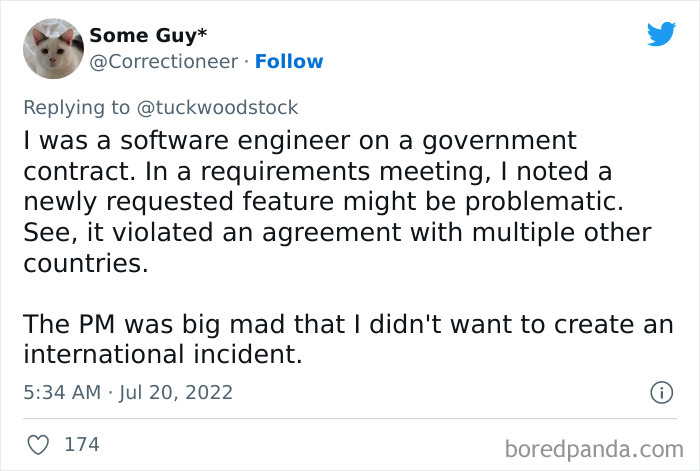This screenshot has height=471, width=700.
Task: Click the Twitter bird logo
Action: (661, 34)
